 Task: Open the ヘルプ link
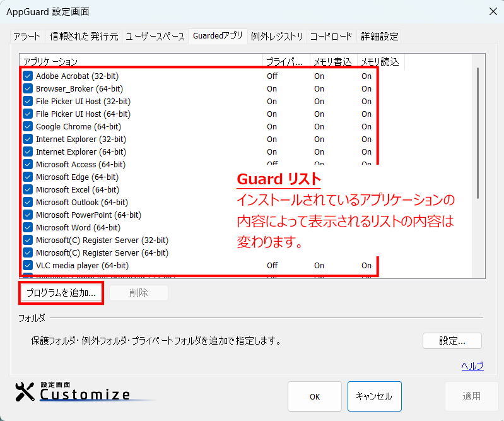(472, 366)
